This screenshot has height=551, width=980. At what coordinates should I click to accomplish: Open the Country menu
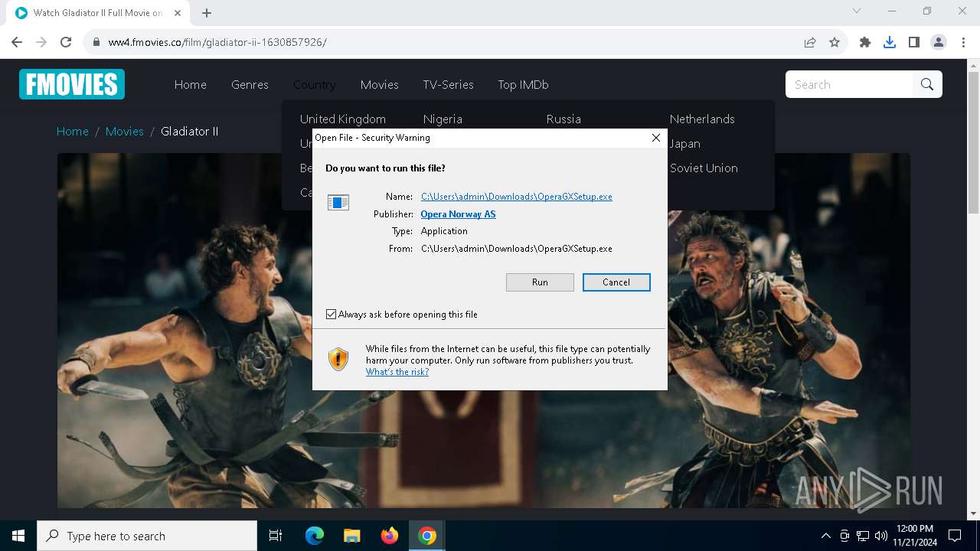pos(315,85)
